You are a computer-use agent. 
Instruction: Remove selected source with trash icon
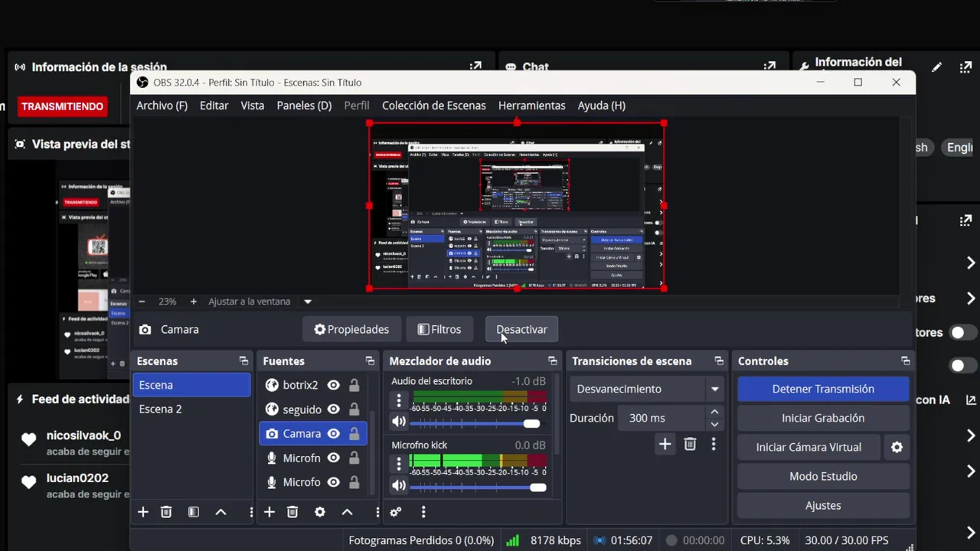(292, 512)
